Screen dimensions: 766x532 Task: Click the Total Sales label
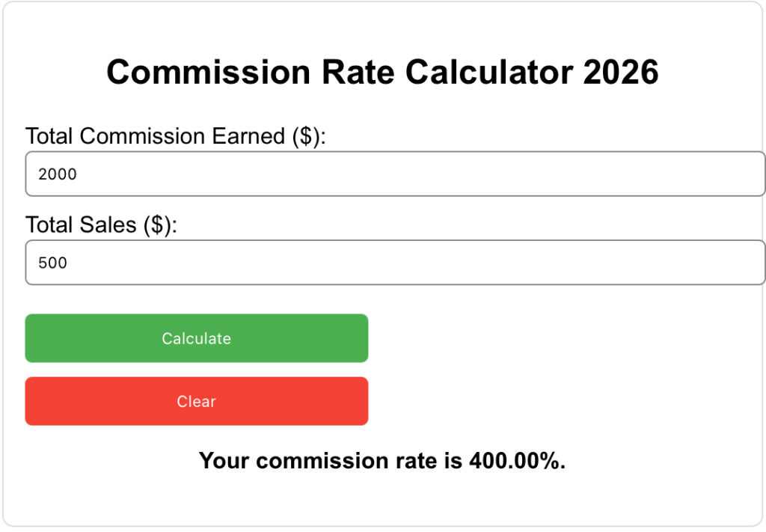[x=101, y=224]
